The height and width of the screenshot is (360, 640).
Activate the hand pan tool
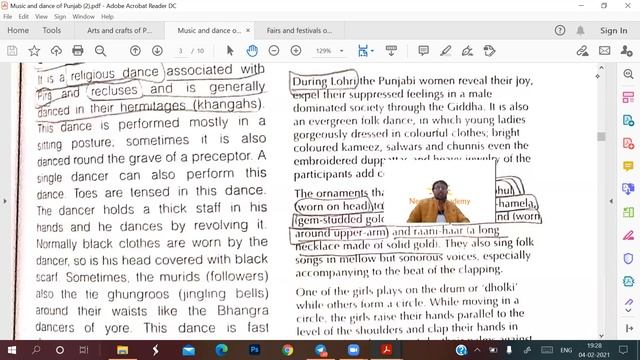click(x=252, y=51)
